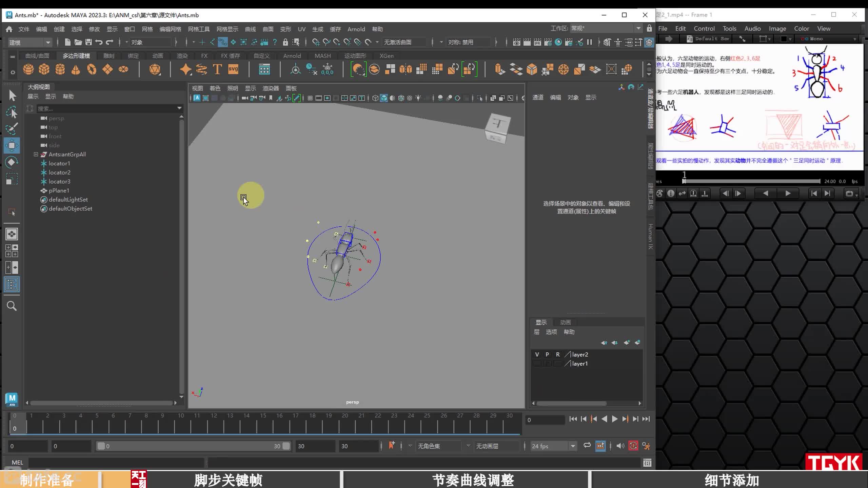Go to start of playback range

(x=573, y=419)
